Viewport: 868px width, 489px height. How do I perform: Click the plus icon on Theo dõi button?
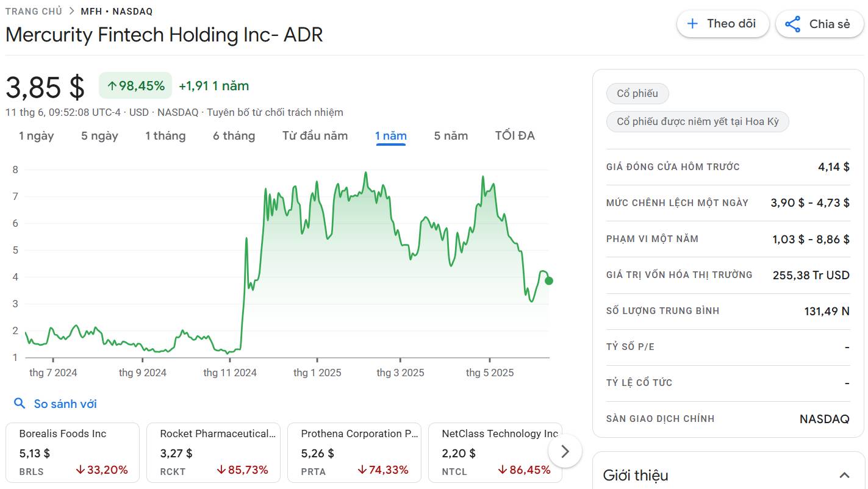(x=692, y=24)
